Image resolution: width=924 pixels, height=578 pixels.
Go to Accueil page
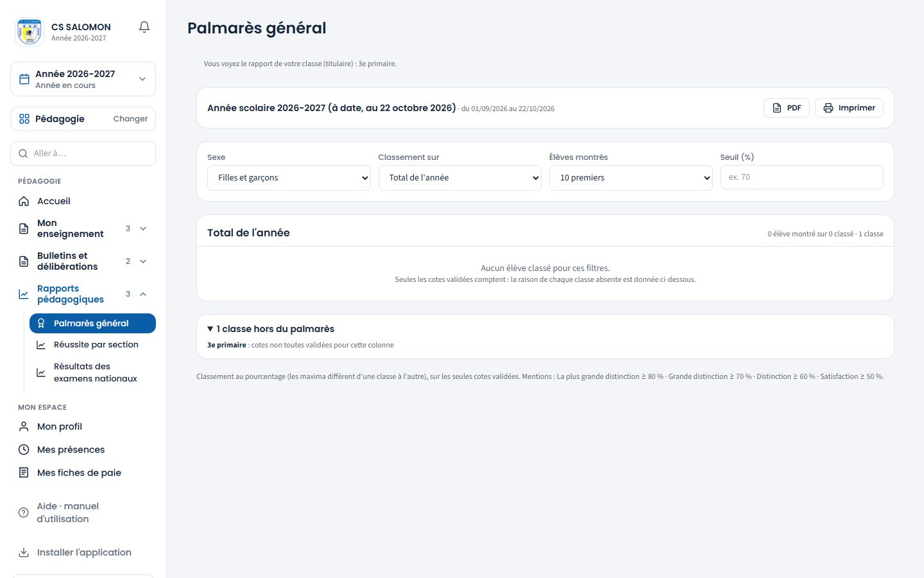click(x=83, y=201)
